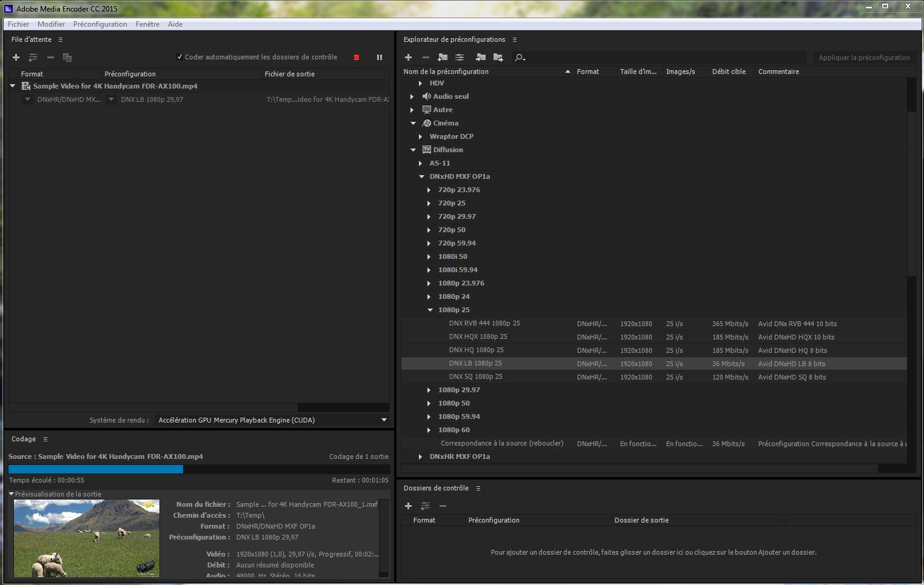Open File d'attente panel menu icon
This screenshot has width=924, height=585.
click(61, 39)
